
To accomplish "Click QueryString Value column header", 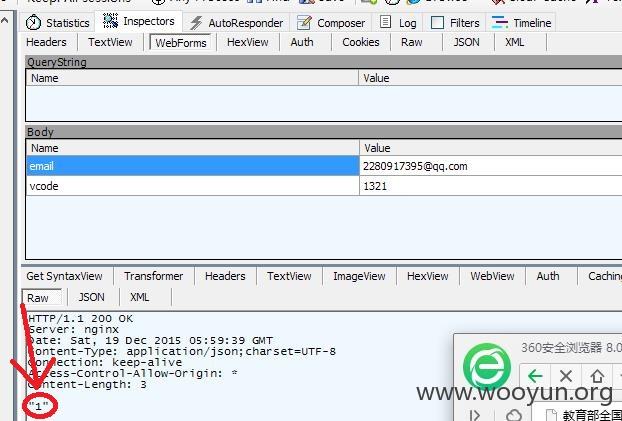I will pos(490,78).
